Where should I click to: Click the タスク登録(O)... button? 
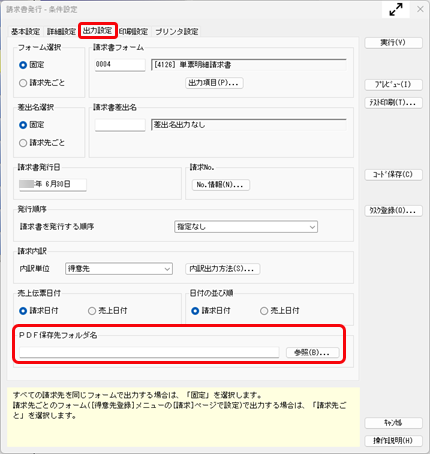(x=393, y=211)
